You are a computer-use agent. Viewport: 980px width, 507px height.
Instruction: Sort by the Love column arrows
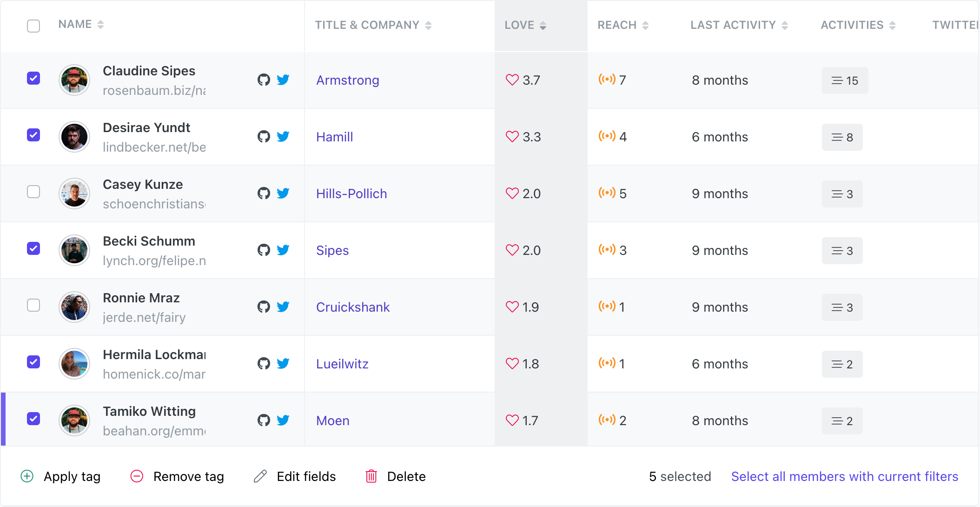[543, 26]
